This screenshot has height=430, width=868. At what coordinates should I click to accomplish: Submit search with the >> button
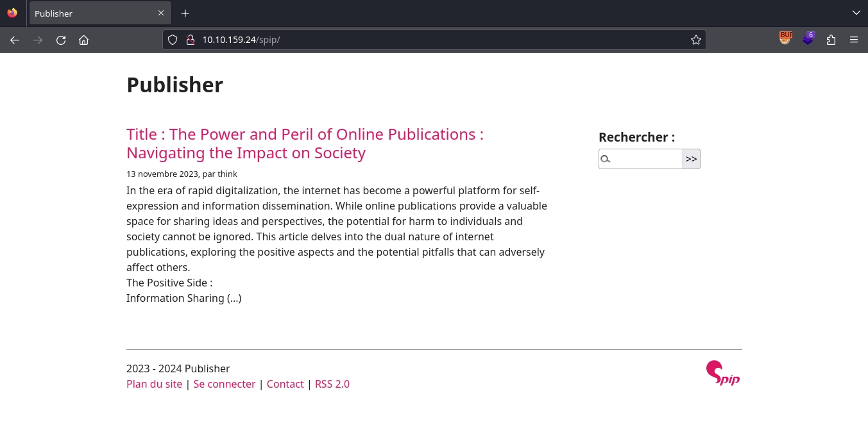click(691, 159)
